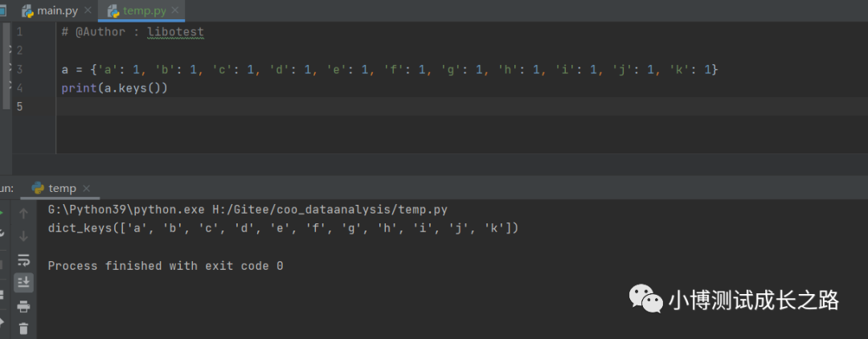
Task: Click the dict_keys output line
Action: [283, 228]
